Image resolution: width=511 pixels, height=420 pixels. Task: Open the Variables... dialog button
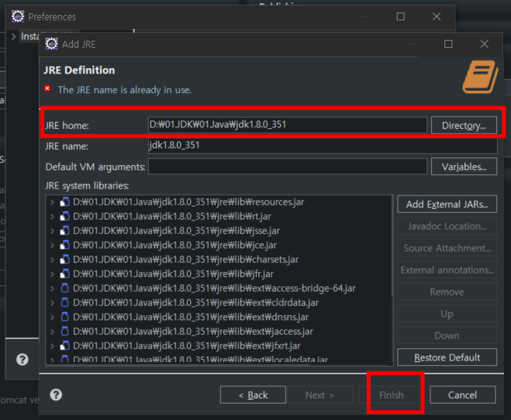(463, 167)
